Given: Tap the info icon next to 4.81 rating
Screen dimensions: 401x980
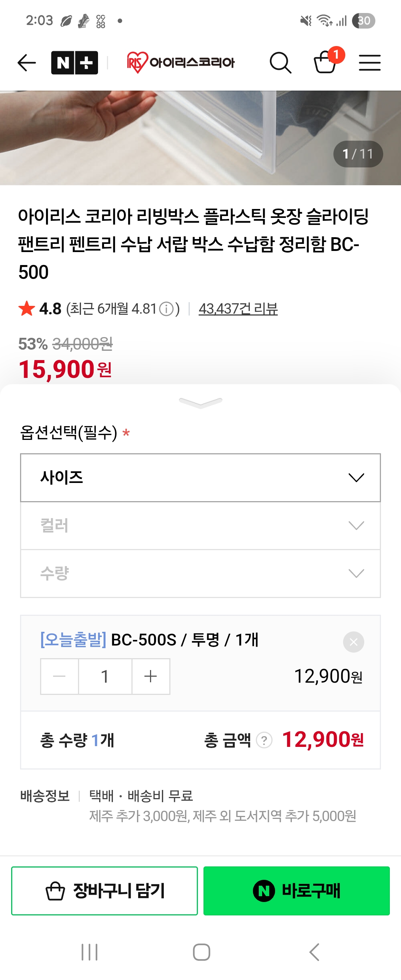Looking at the screenshot, I should point(166,309).
